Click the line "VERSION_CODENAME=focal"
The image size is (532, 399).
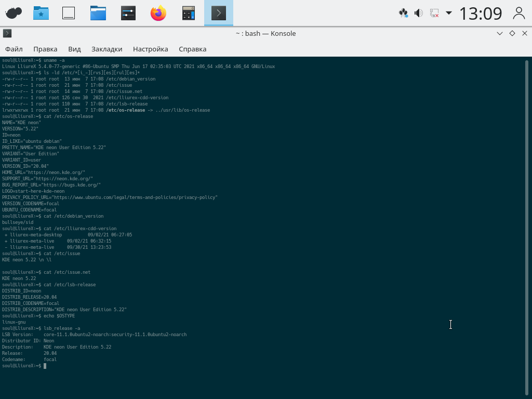[31, 204]
